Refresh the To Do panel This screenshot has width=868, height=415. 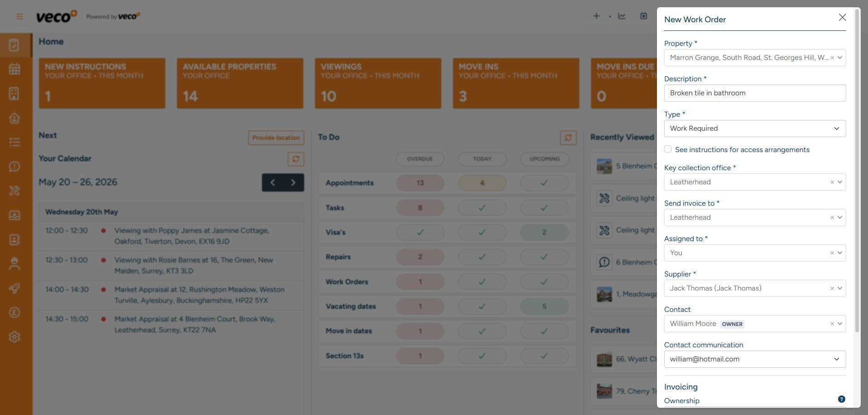click(568, 138)
